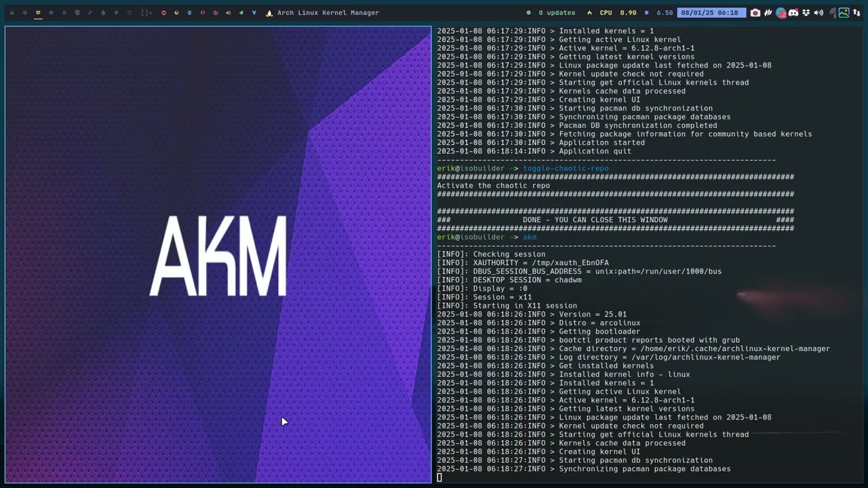
Task: Click the Arch Linux Kernel Manager penguin icon
Action: pyautogui.click(x=269, y=13)
